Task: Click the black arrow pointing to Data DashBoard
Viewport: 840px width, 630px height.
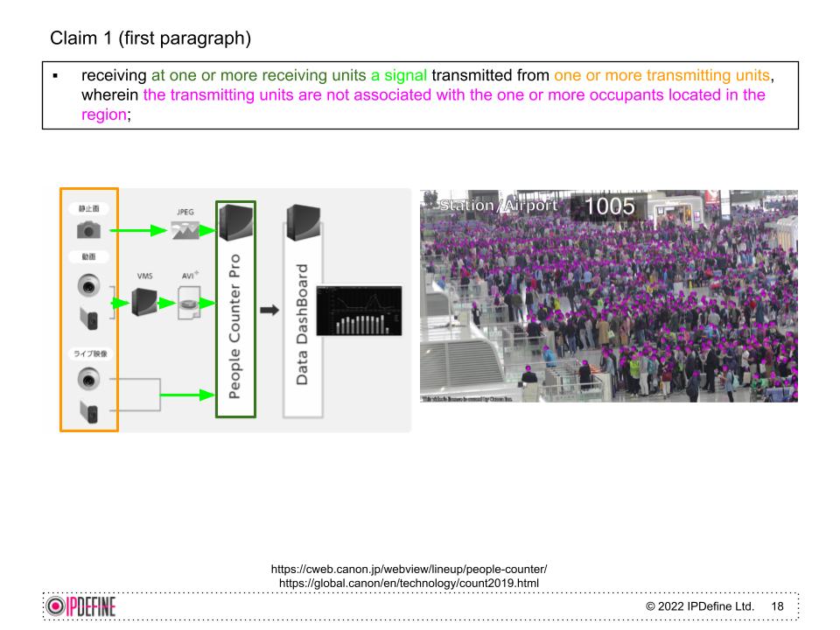Action: [x=269, y=310]
